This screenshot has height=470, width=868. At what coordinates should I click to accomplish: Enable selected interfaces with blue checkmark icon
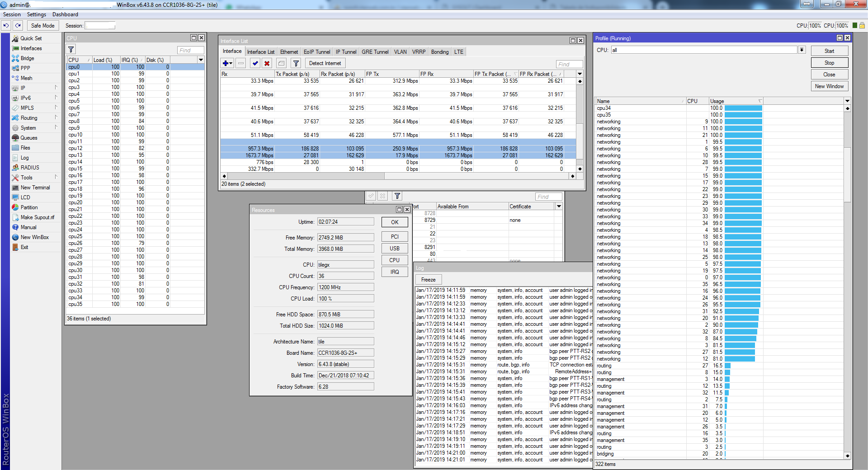(x=255, y=63)
